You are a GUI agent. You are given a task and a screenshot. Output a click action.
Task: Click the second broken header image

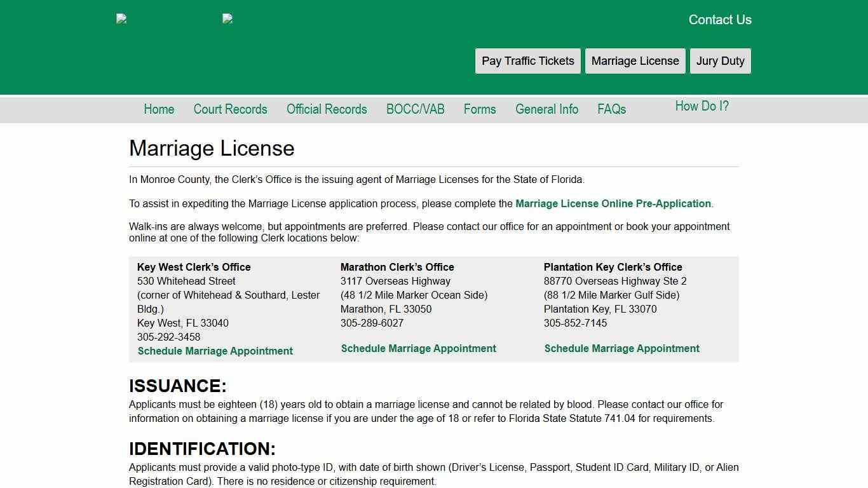click(229, 19)
